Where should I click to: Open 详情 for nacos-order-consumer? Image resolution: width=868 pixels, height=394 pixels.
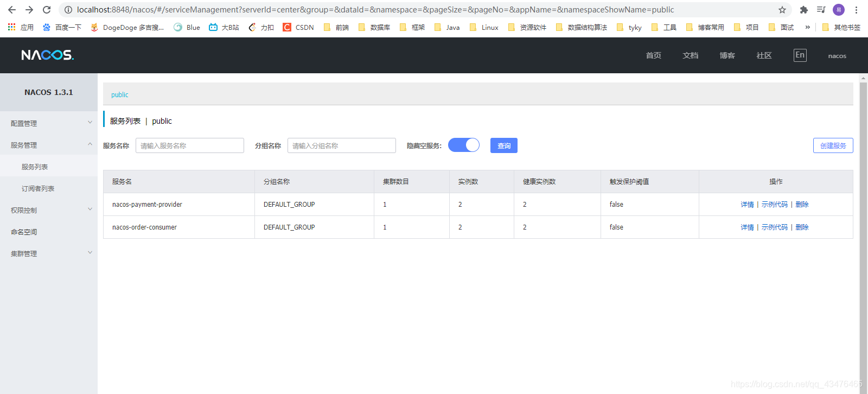click(748, 227)
